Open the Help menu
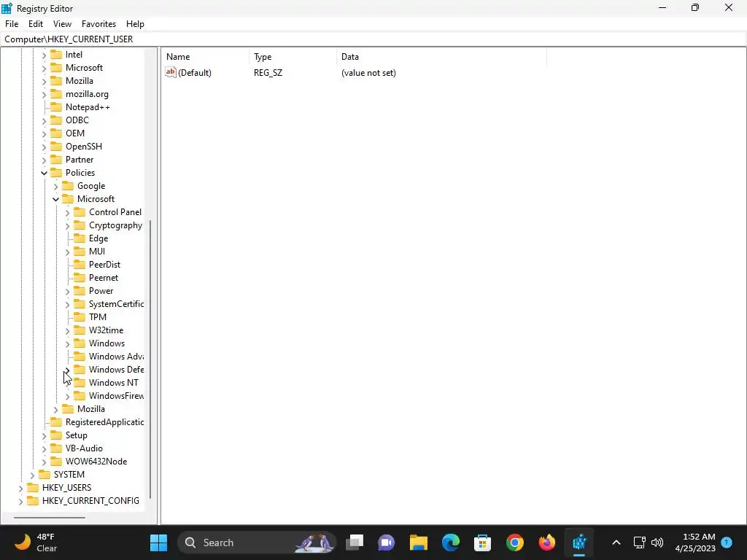The width and height of the screenshot is (747, 560). [x=135, y=24]
